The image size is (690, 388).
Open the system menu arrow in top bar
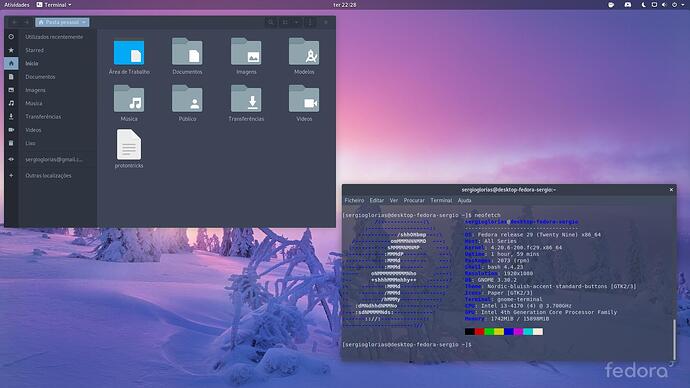coord(684,5)
